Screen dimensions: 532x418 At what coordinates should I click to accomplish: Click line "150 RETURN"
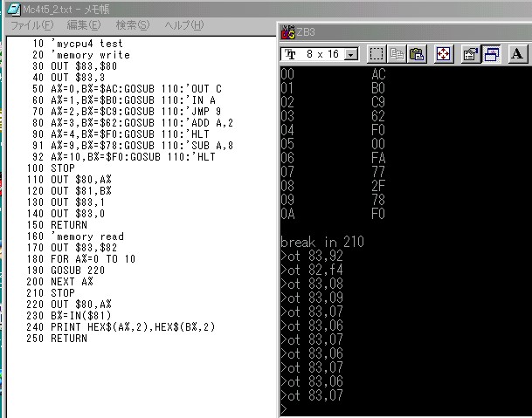click(57, 225)
